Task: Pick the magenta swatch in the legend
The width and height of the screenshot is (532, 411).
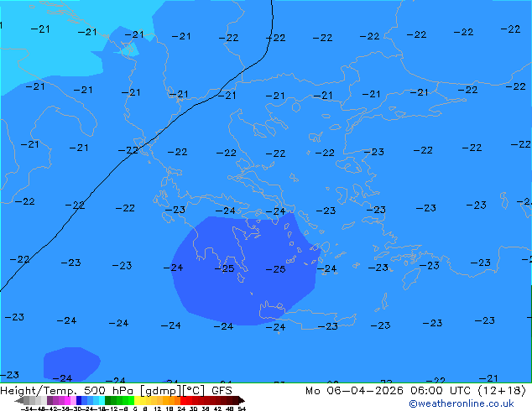Action: click(x=67, y=400)
